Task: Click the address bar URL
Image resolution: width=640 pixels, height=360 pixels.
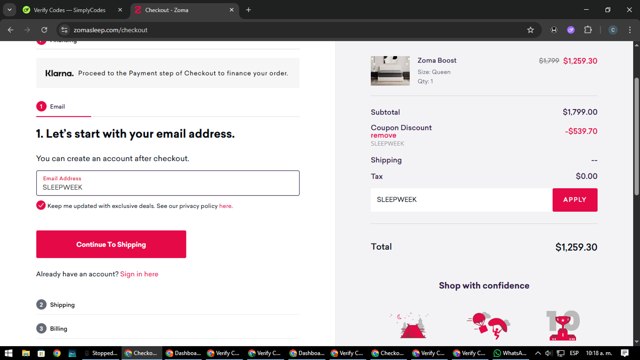Action: coord(110,30)
